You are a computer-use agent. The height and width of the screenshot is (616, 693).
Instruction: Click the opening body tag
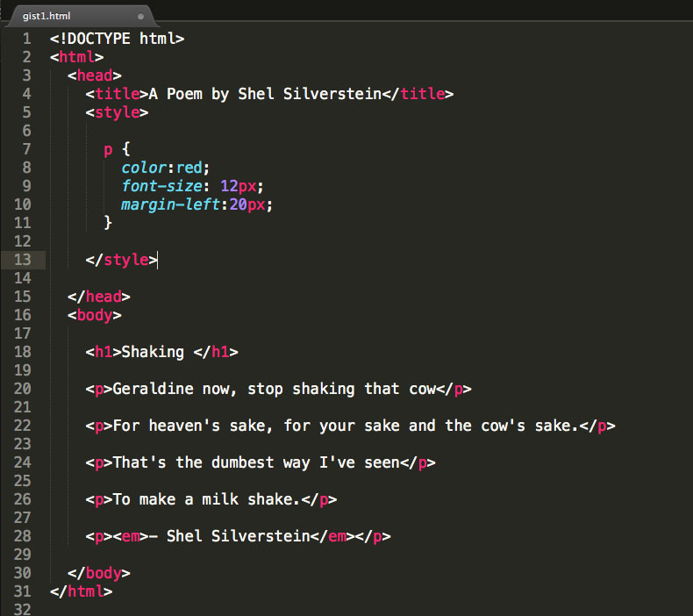(x=95, y=315)
